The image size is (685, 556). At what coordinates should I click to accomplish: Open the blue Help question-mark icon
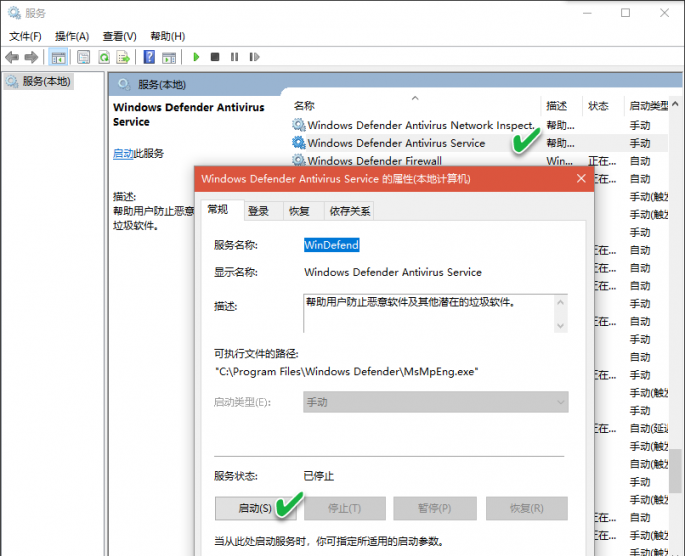[149, 57]
